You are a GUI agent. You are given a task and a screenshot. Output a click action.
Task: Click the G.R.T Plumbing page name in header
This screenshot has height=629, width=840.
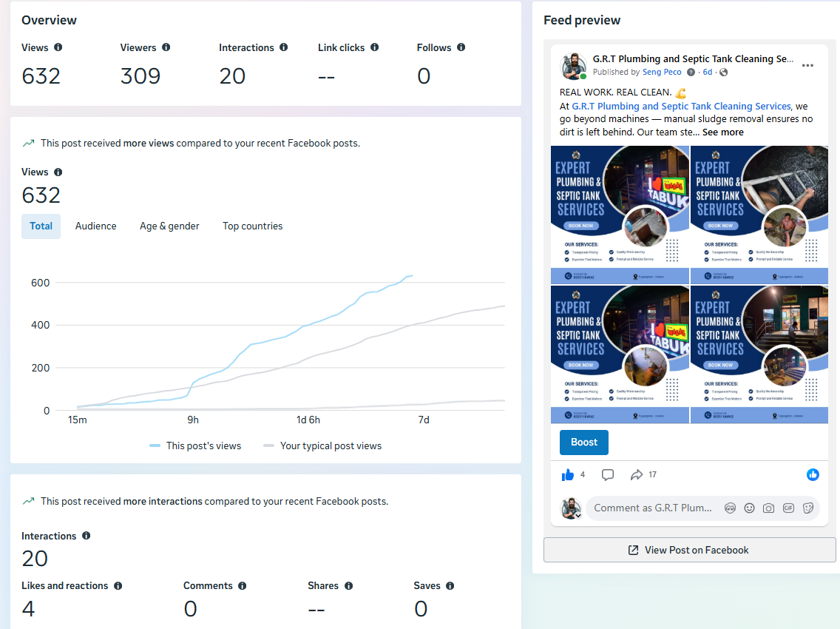(x=693, y=59)
